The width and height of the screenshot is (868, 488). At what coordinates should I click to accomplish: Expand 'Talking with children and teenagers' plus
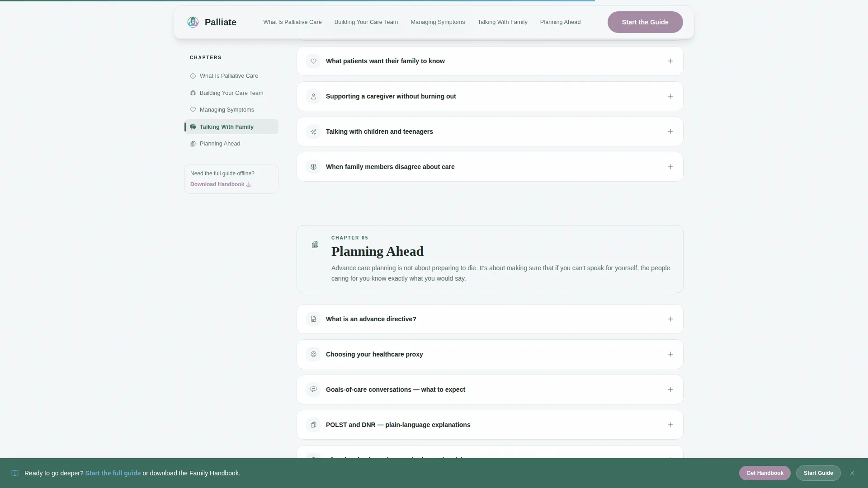pos(670,131)
